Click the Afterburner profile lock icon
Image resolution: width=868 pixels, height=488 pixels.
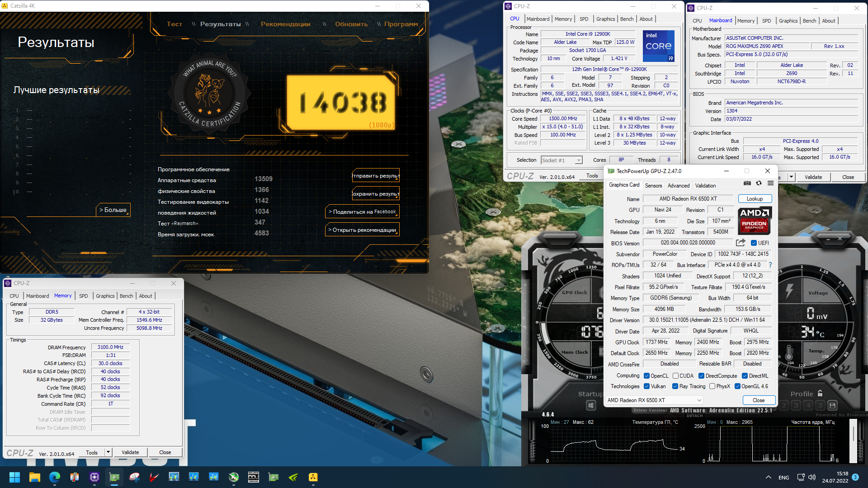(x=820, y=393)
